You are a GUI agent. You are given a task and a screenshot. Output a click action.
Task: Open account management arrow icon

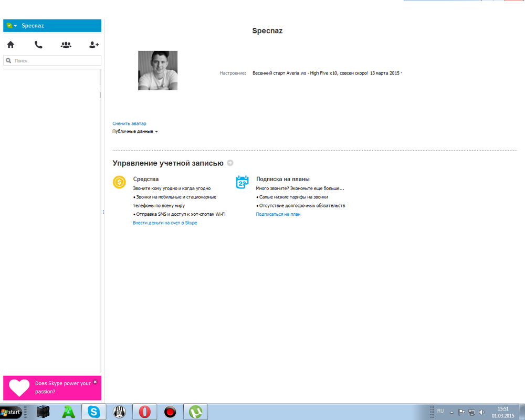click(x=230, y=163)
